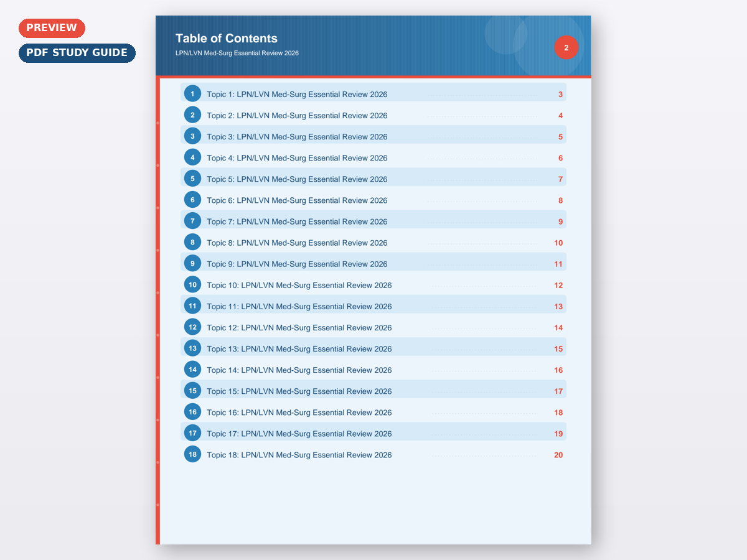Click page number 13 for Topic 11
Screen dimensions: 747x560
[x=558, y=307]
